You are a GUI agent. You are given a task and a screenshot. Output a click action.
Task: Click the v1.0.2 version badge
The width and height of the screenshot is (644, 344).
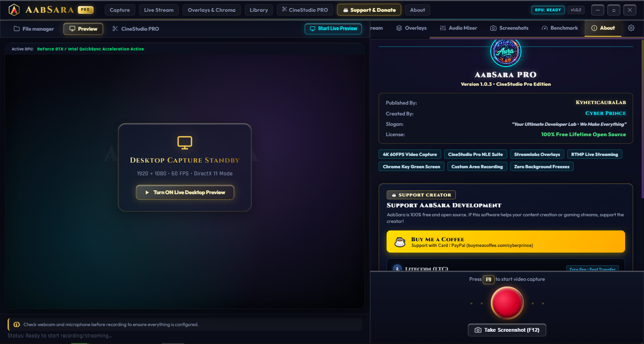pyautogui.click(x=576, y=10)
